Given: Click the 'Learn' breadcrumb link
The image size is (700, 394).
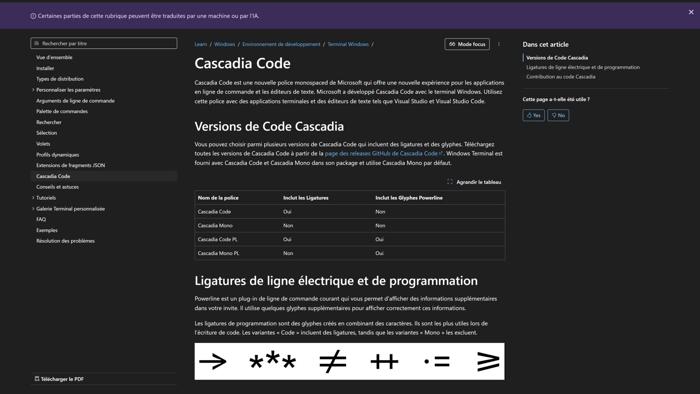Looking at the screenshot, I should (201, 44).
